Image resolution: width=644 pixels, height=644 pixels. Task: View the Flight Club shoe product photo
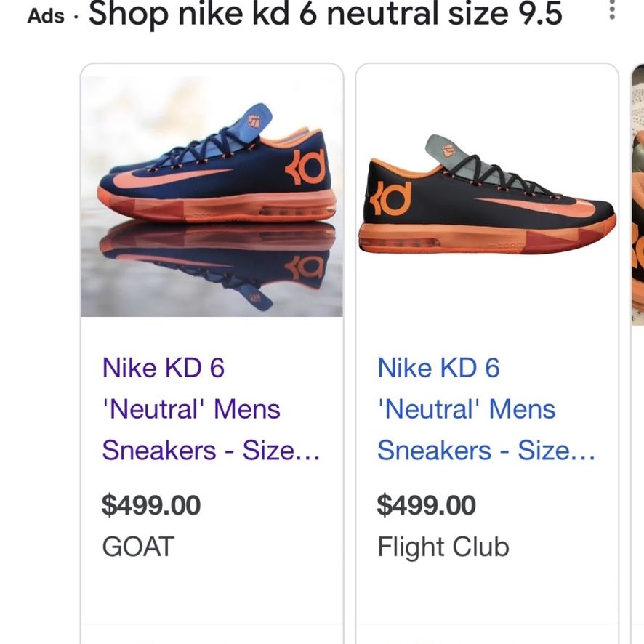click(x=487, y=196)
